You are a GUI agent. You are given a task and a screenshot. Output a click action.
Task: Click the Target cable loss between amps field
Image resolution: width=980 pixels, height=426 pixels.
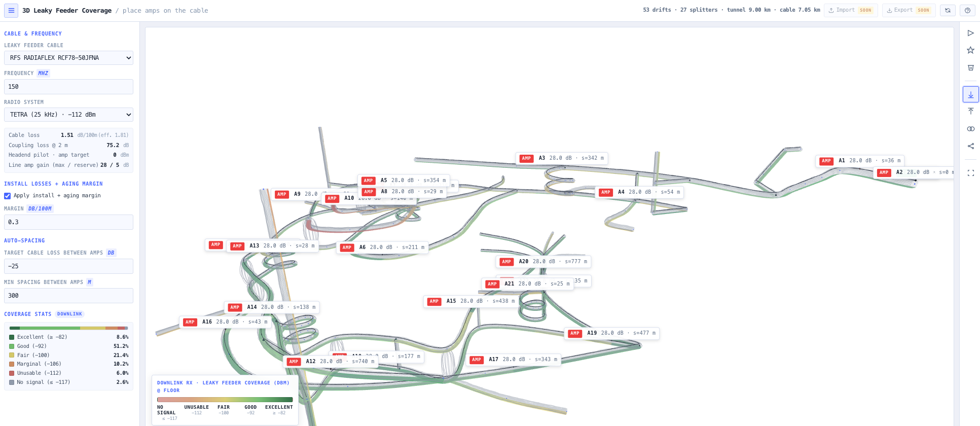pos(68,266)
